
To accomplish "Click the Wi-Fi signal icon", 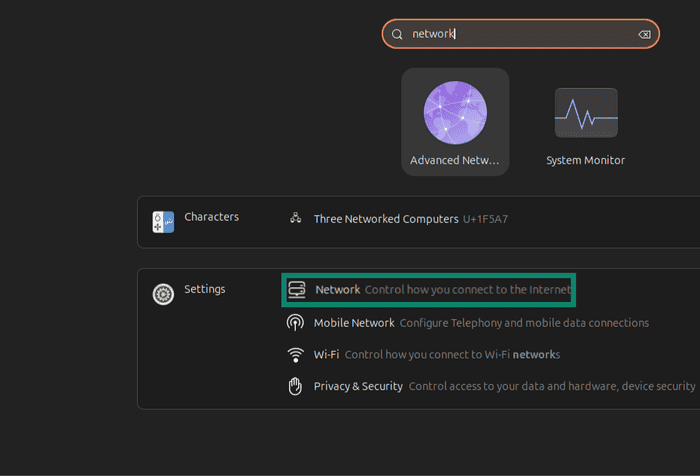I will 295,355.
